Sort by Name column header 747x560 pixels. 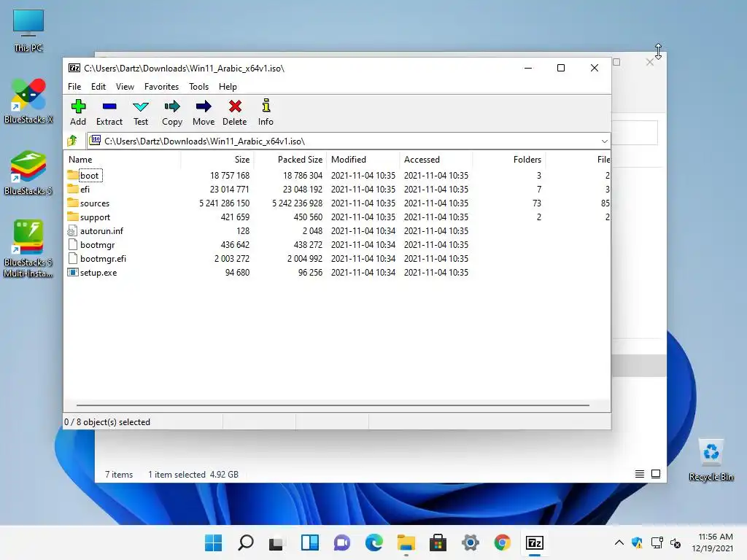[122, 160]
